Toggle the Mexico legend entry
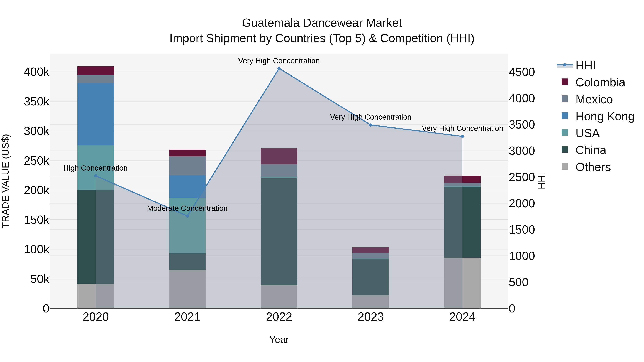 pyautogui.click(x=587, y=99)
